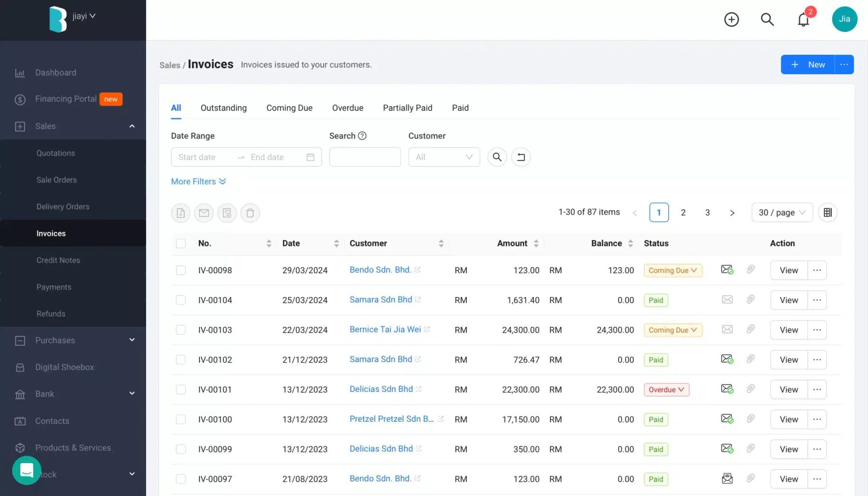Switch to the Overdue tab
This screenshot has width=868, height=496.
pos(348,108)
